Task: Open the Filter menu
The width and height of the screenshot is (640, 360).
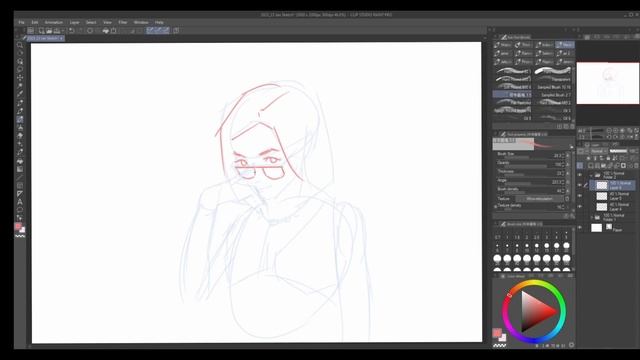Action: pyautogui.click(x=122, y=22)
